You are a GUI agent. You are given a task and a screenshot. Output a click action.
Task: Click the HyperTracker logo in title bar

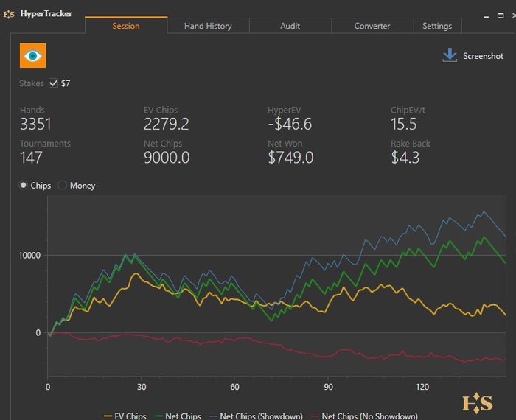point(9,13)
